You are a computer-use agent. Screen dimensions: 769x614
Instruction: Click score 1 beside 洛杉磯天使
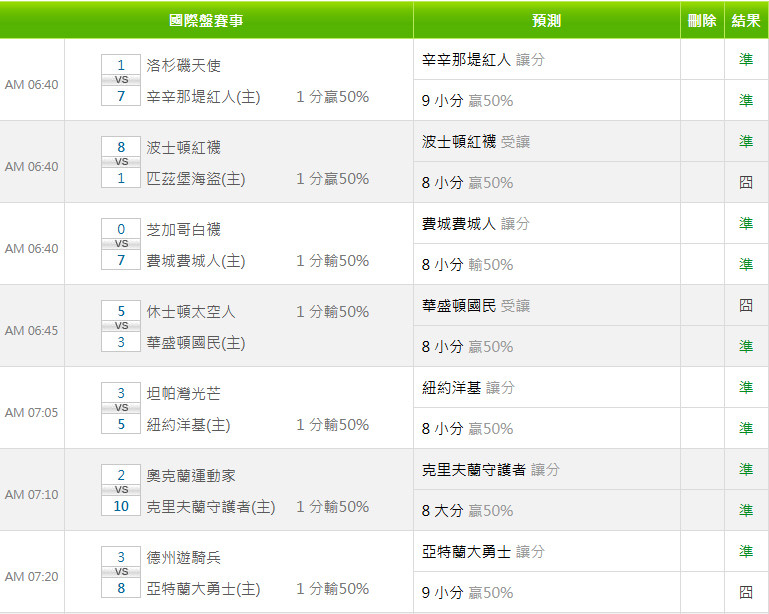[x=121, y=65]
